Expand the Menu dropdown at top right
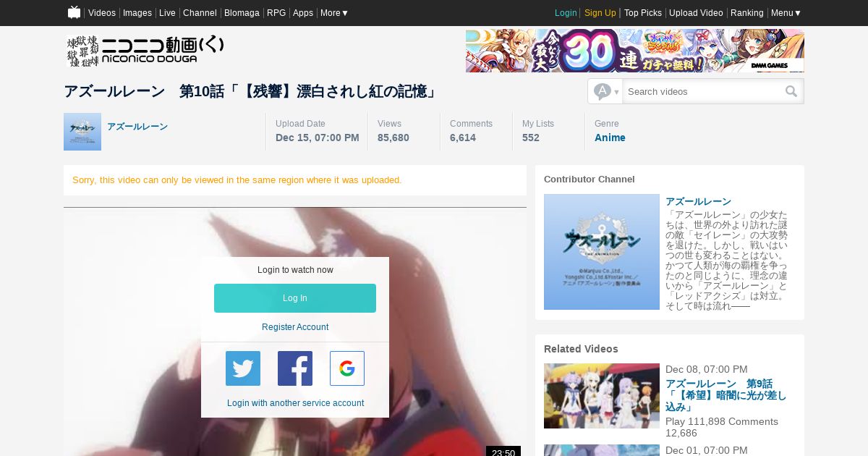 (x=786, y=13)
